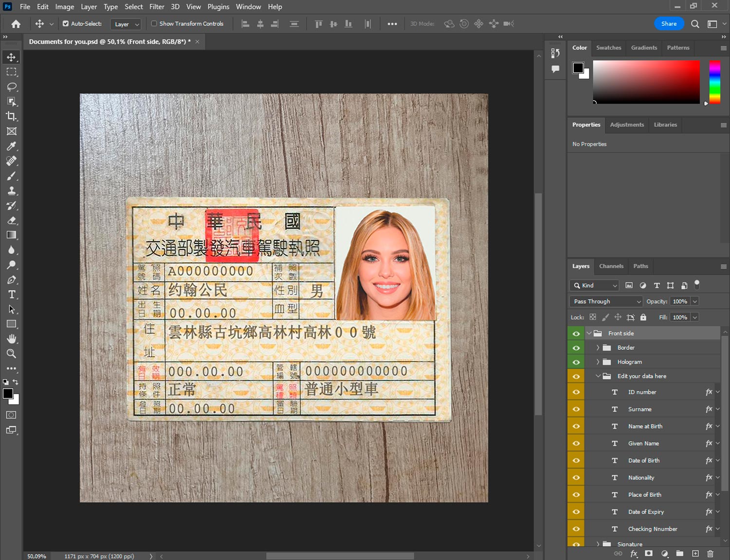The width and height of the screenshot is (730, 560).
Task: Click the rainbow hue slider strip
Action: click(x=714, y=82)
